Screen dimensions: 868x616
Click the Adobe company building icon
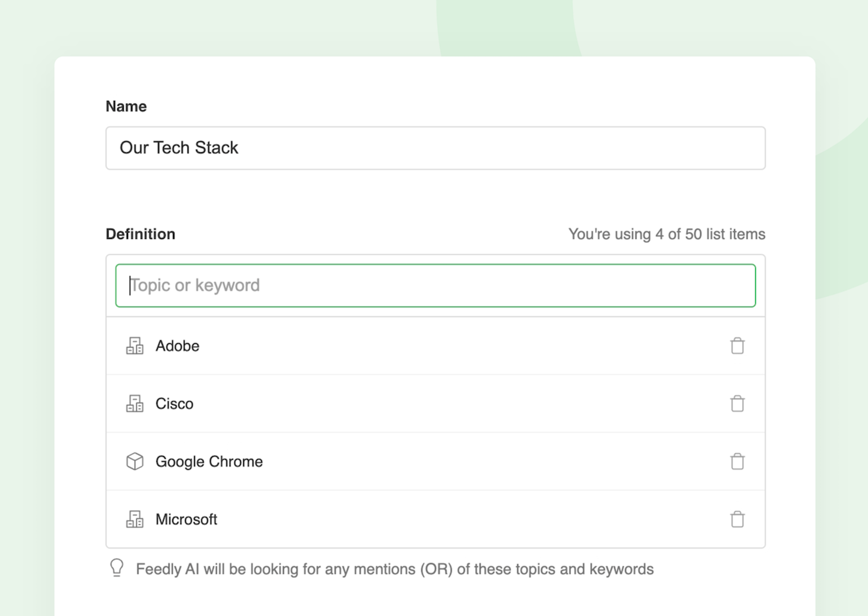pyautogui.click(x=134, y=346)
